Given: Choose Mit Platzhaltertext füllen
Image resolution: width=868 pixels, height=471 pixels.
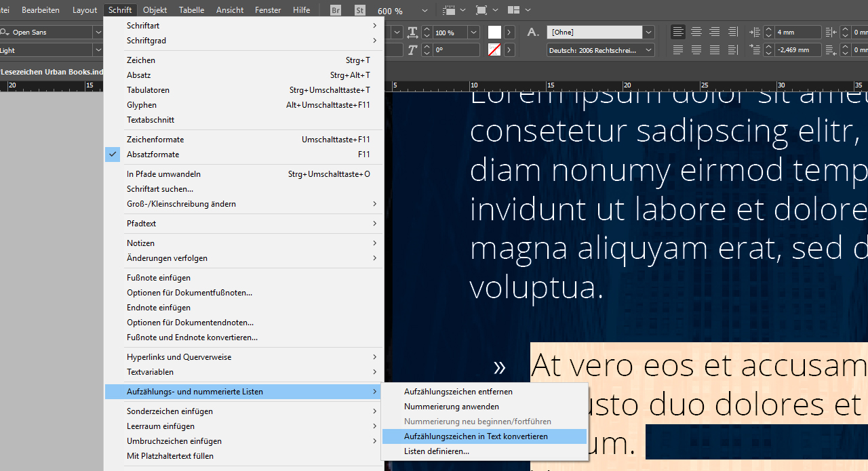Looking at the screenshot, I should point(243,456).
